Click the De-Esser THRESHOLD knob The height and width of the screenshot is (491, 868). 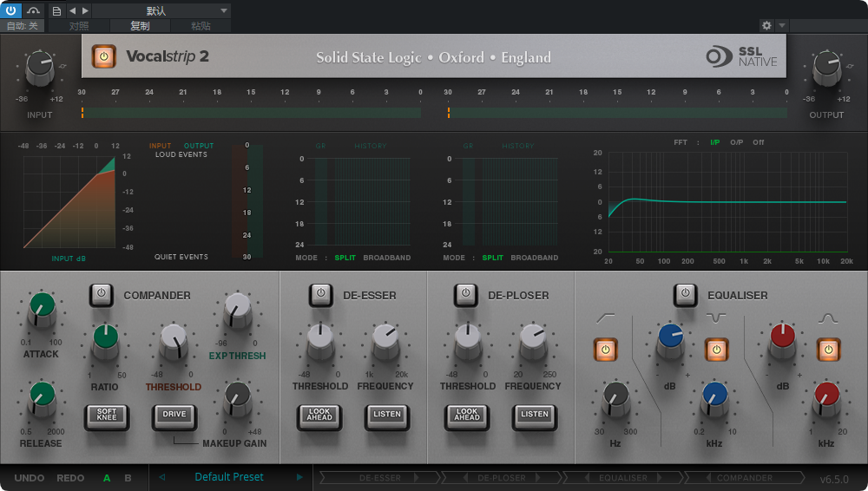[x=320, y=340]
